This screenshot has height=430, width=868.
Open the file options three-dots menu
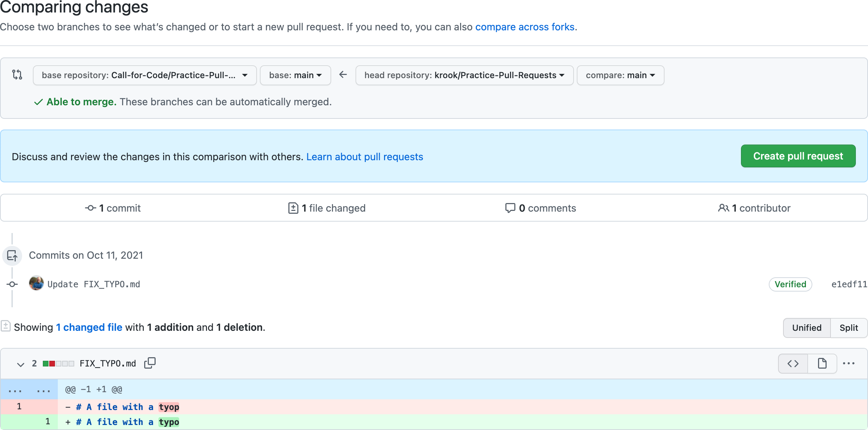[x=848, y=364]
